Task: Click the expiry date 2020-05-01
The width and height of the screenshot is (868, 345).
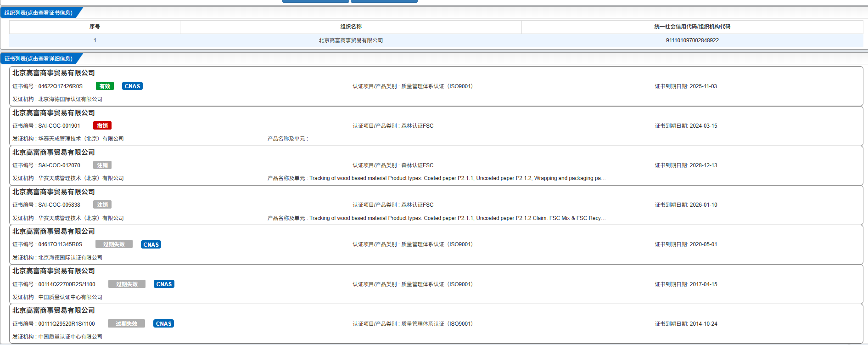Action: pyautogui.click(x=703, y=244)
